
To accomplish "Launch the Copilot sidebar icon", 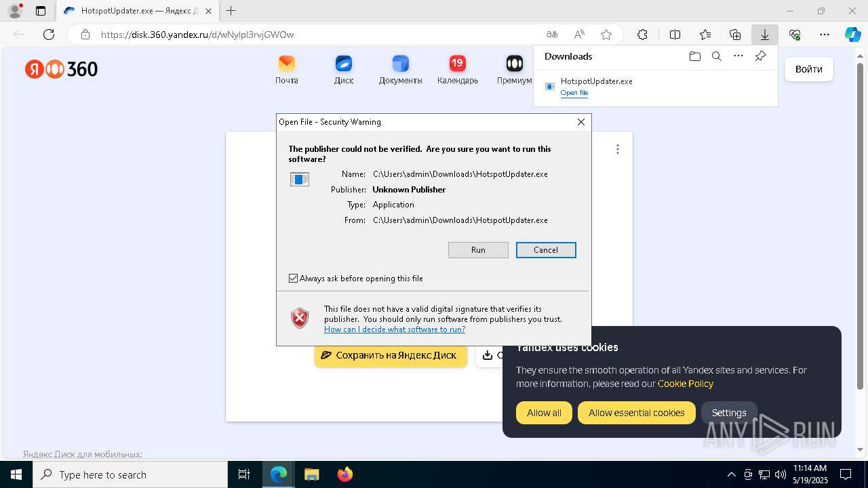I will (852, 35).
